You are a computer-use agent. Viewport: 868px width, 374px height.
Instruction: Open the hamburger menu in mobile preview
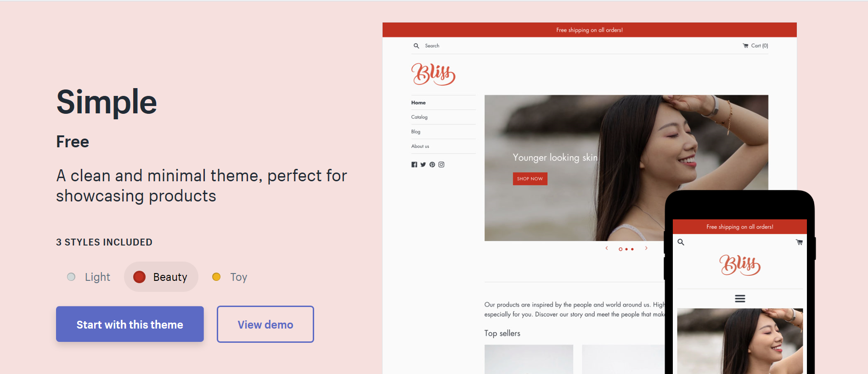coord(740,299)
